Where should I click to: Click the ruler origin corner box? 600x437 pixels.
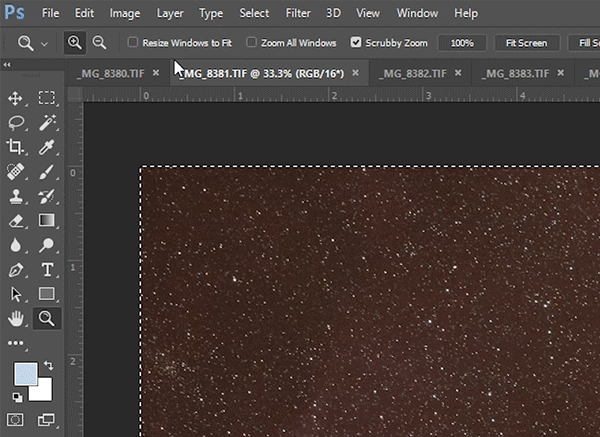click(75, 95)
